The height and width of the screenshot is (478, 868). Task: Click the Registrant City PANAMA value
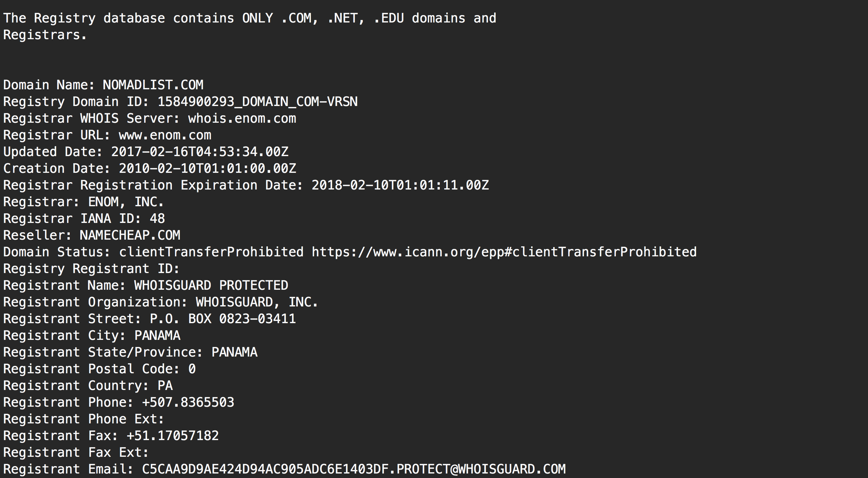point(157,335)
